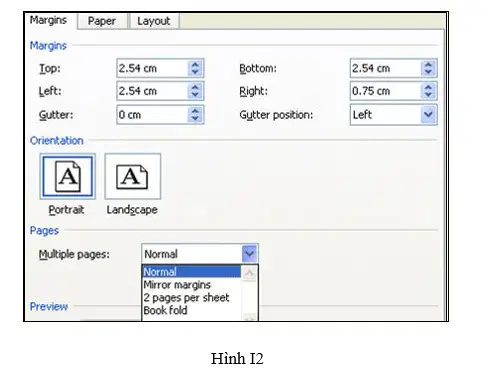Choose Mirror margins in the list
Viewport: 502px width, 370px height.
pos(191,285)
